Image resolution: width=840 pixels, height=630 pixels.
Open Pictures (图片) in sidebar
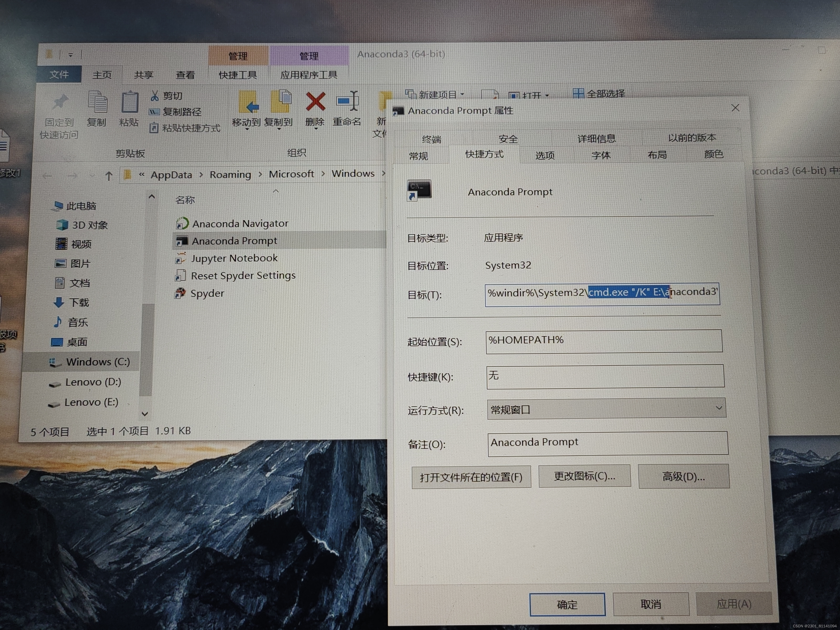point(73,264)
